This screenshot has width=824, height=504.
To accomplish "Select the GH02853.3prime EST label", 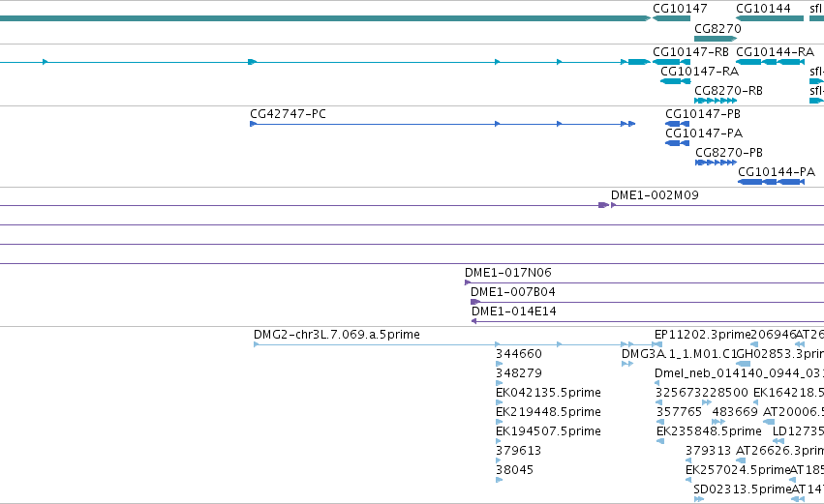I will (779, 354).
